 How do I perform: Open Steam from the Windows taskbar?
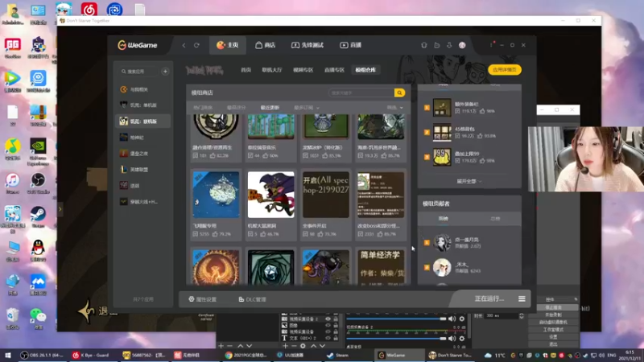(342, 356)
